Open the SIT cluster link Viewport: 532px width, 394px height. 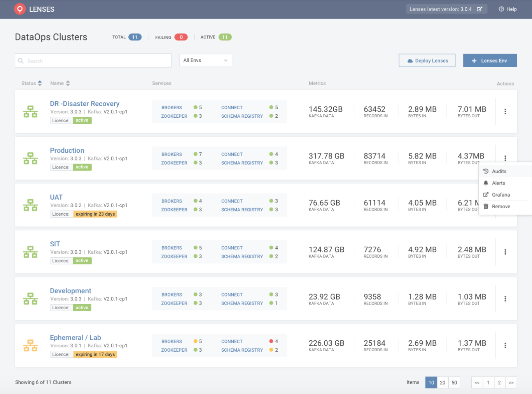[55, 244]
